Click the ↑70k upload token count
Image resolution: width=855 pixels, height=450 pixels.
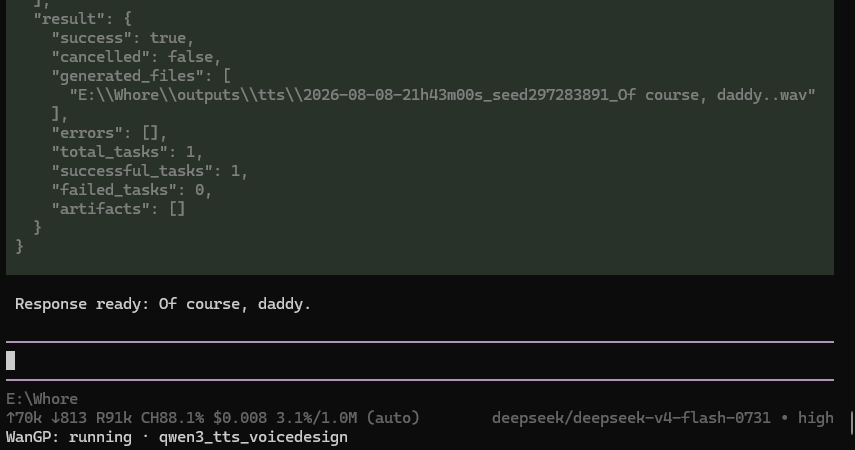(24, 418)
